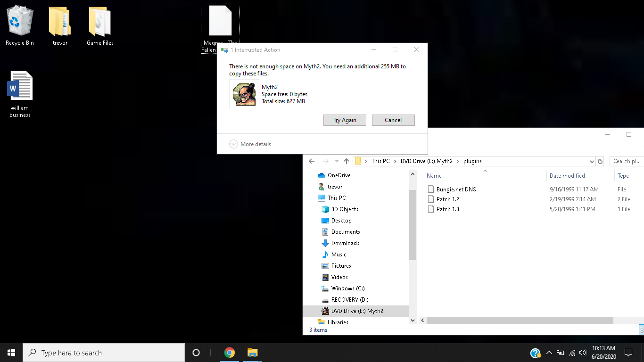Cancel the interrupted copy action
The height and width of the screenshot is (362, 644).
393,120
